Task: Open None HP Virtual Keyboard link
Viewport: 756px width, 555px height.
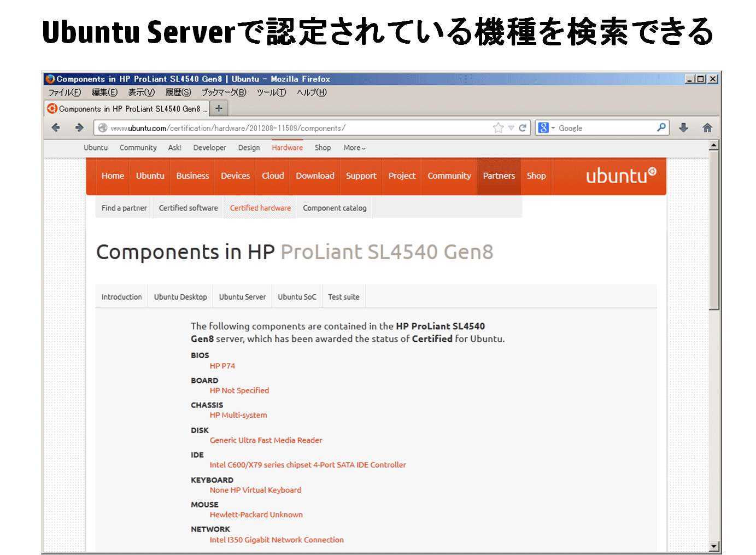Action: tap(255, 490)
